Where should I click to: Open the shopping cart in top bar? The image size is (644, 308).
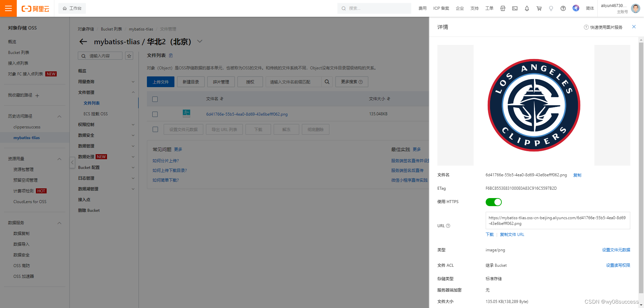(539, 8)
